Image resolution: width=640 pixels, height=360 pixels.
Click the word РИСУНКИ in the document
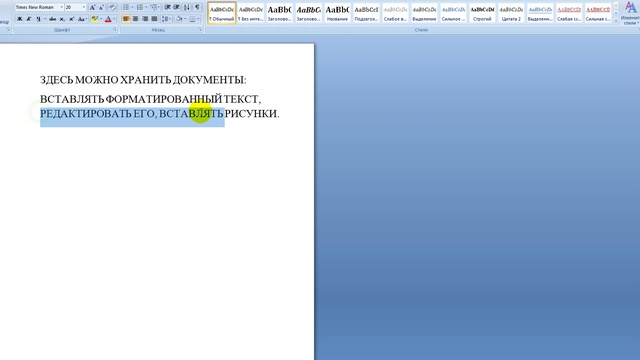252,113
